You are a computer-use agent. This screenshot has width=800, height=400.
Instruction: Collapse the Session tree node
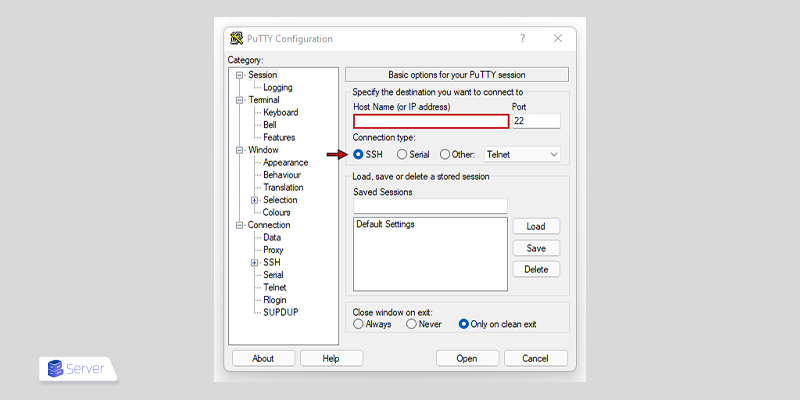pos(239,75)
